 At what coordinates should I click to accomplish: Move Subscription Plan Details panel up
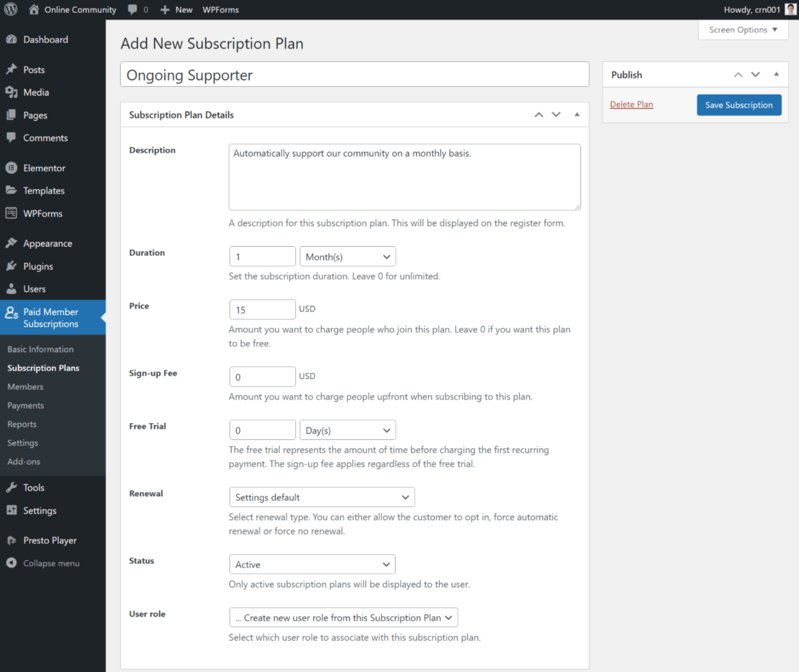[x=539, y=114]
